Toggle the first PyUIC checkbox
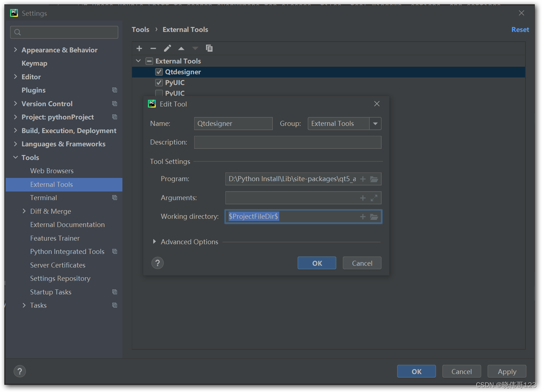 159,83
